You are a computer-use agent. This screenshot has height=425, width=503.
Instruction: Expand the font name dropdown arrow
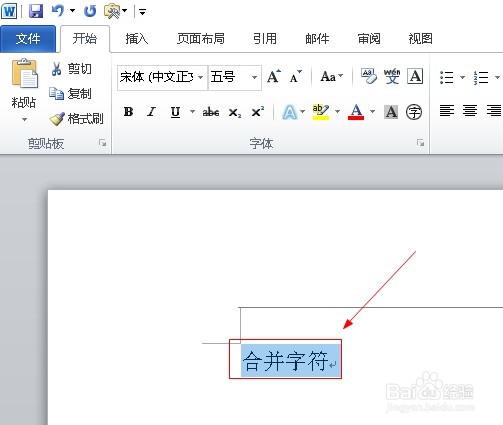(201, 77)
